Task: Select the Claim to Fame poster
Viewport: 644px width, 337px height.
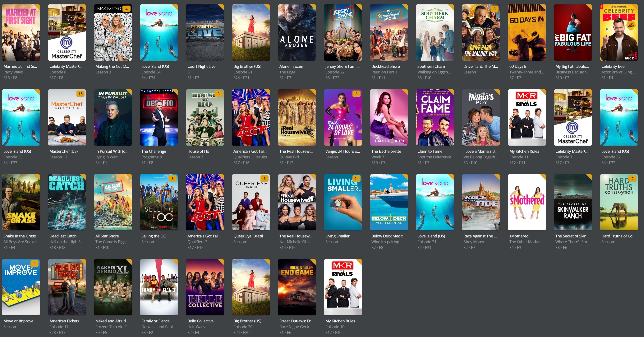Action: 435,117
